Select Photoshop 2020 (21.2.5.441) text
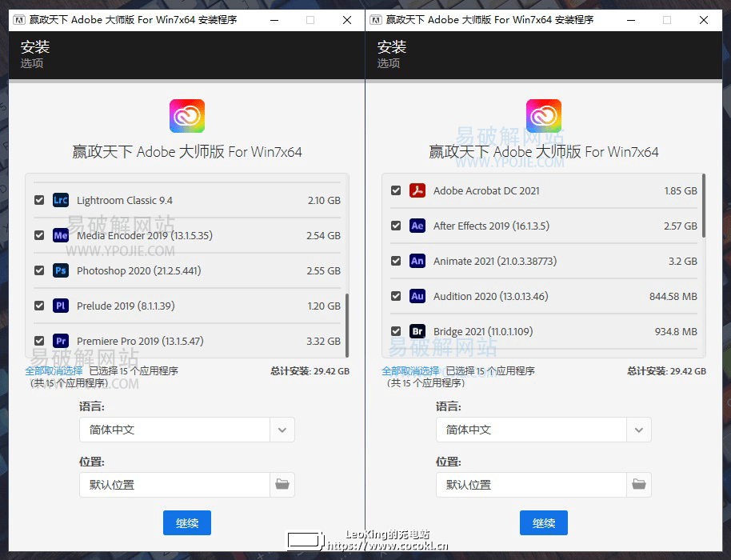731x560 pixels. pos(139,271)
